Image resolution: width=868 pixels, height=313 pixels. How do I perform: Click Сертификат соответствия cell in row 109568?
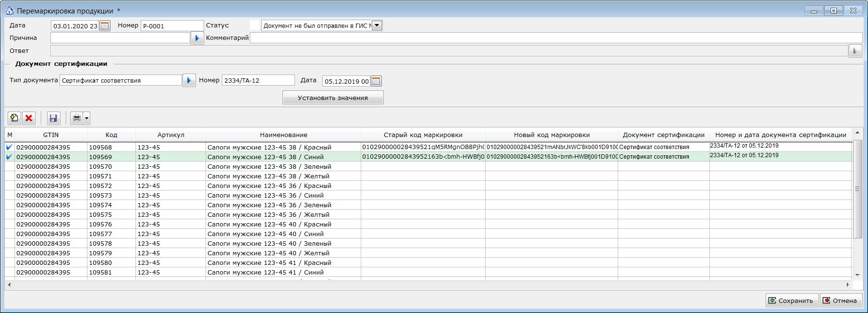(x=664, y=147)
